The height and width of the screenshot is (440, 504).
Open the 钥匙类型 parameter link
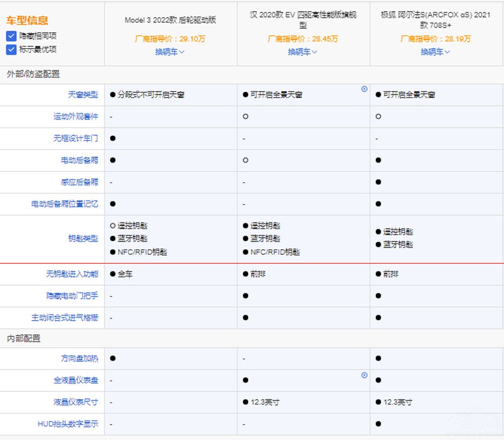click(83, 239)
